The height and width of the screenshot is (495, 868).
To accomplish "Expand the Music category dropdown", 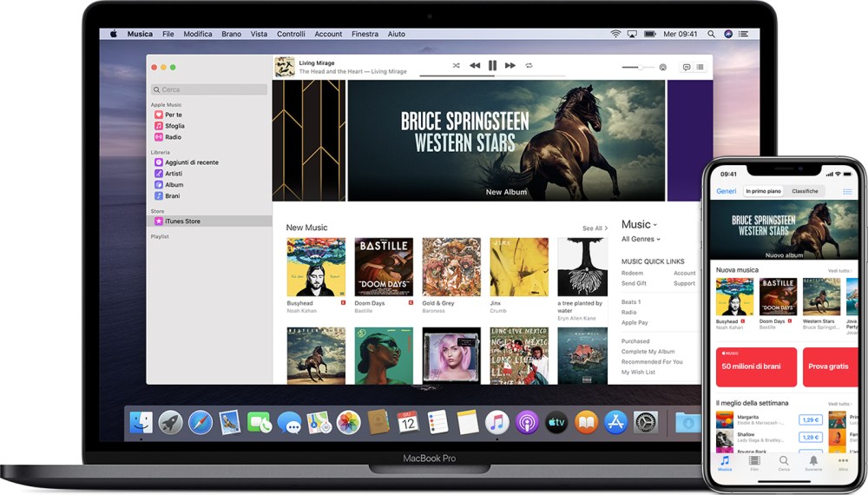I will point(640,224).
